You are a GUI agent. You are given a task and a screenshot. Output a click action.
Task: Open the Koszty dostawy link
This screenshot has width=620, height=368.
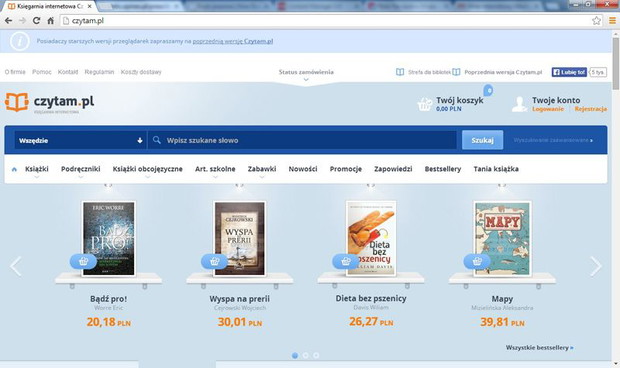(x=141, y=72)
